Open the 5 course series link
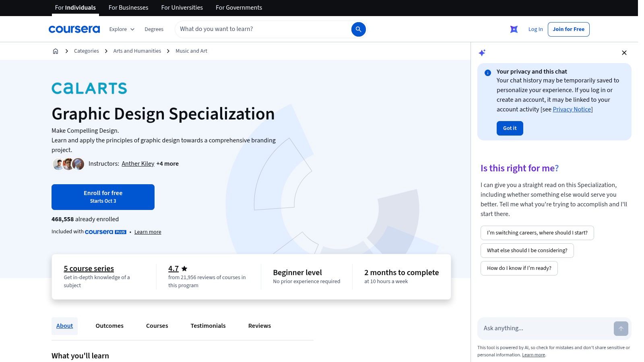 pyautogui.click(x=89, y=268)
